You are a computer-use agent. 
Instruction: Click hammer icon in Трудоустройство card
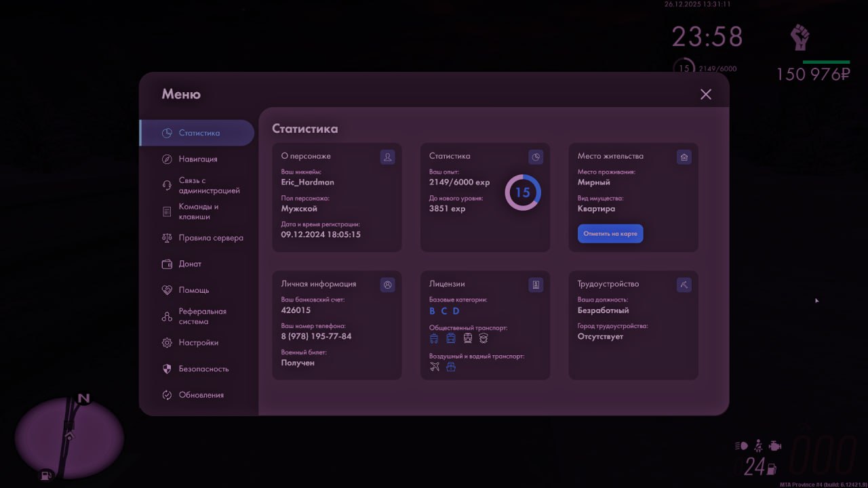tap(684, 285)
